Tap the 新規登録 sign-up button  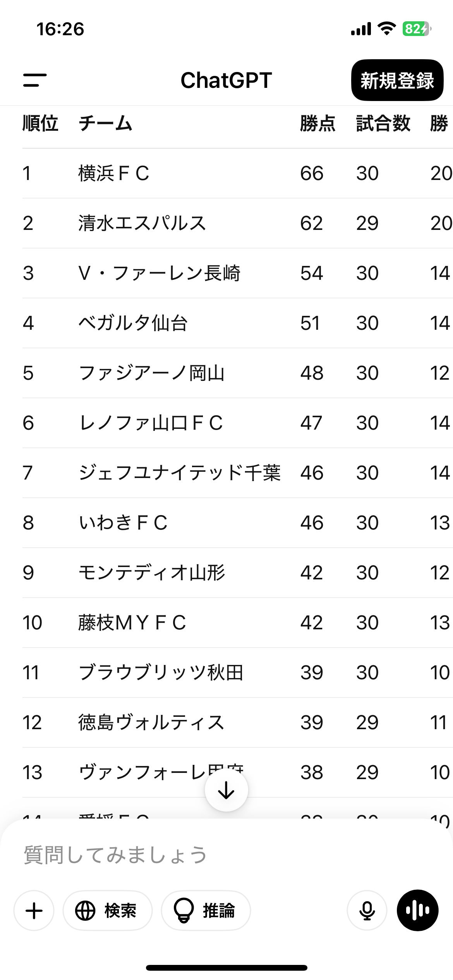397,80
